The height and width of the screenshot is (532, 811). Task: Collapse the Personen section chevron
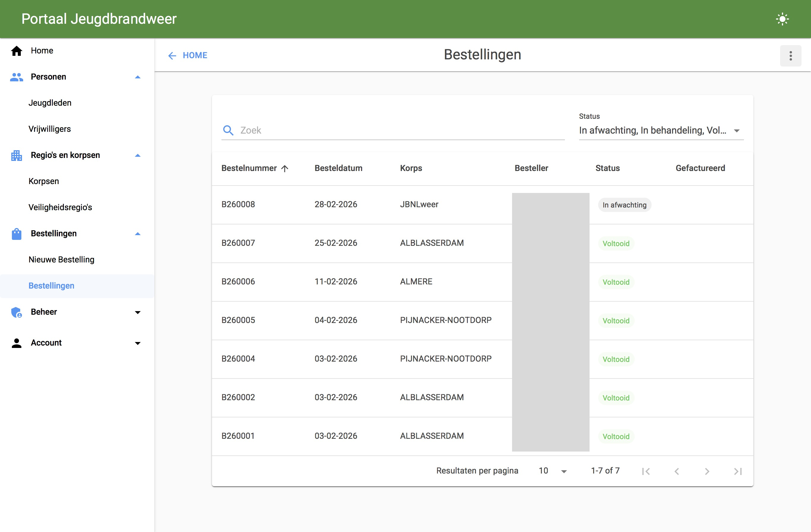click(138, 77)
